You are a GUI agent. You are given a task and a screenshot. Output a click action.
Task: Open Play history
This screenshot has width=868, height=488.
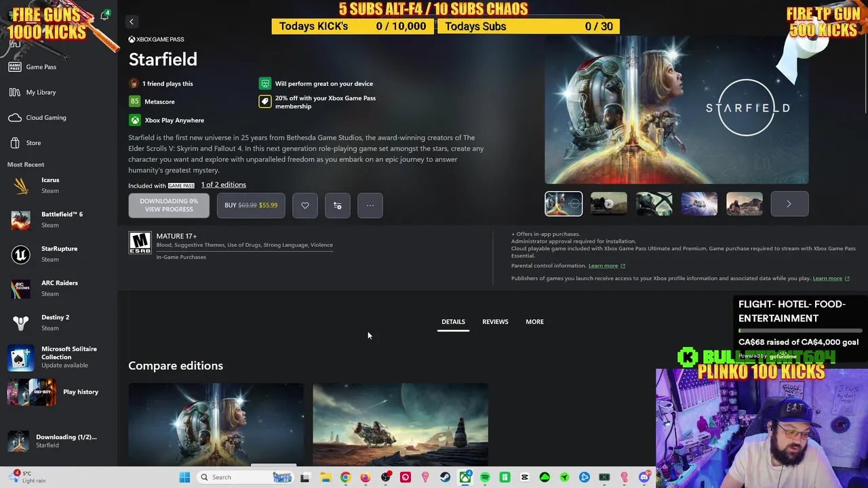coord(58,392)
